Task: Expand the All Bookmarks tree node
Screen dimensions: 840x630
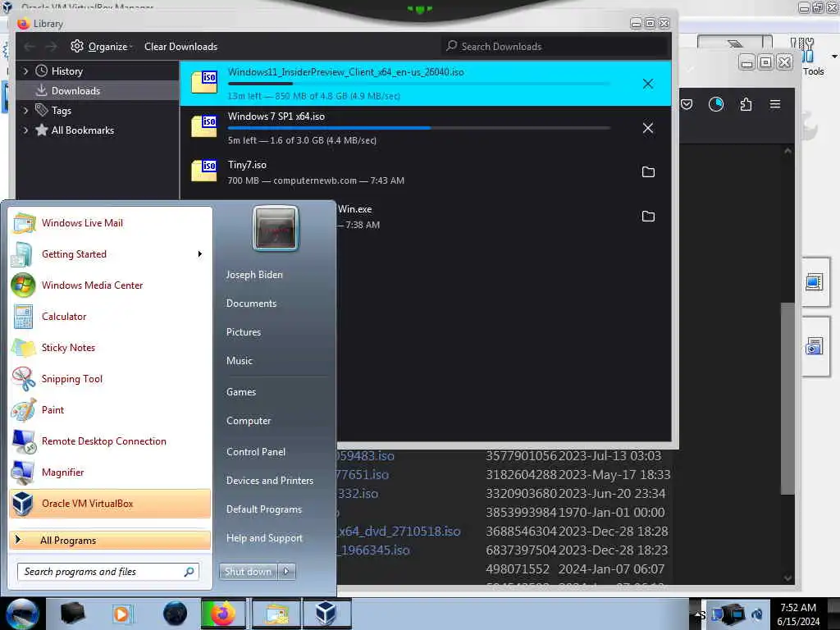Action: click(x=25, y=130)
